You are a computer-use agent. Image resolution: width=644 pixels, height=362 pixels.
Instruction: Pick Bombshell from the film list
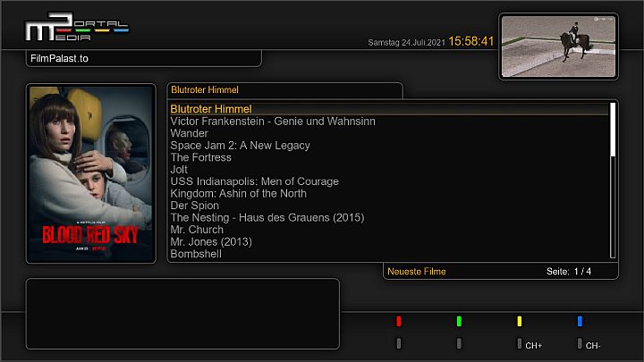tap(196, 254)
